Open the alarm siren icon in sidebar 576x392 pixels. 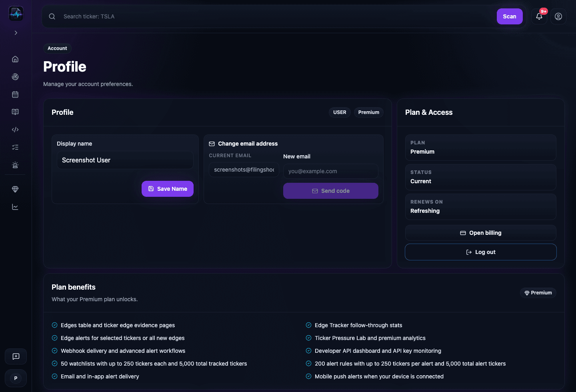(15, 165)
